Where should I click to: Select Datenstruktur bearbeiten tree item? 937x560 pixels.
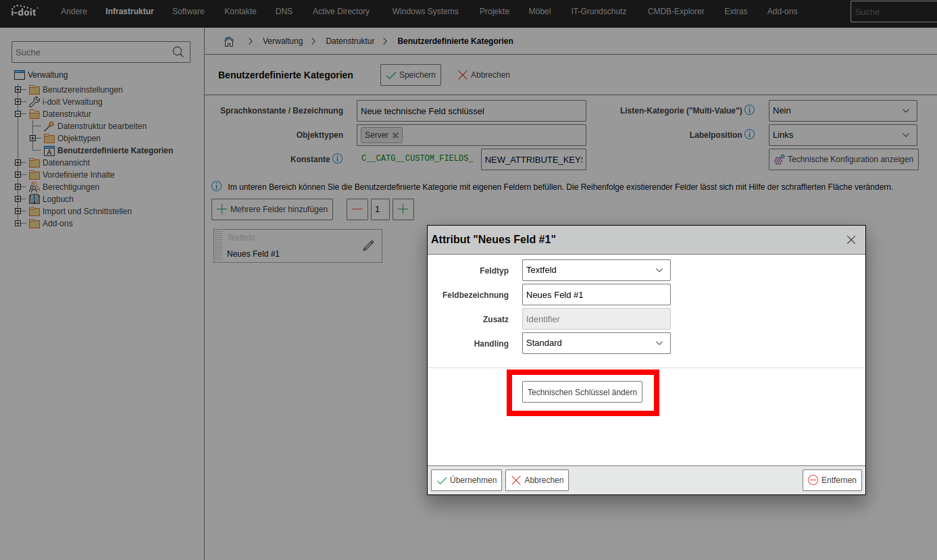tap(102, 126)
